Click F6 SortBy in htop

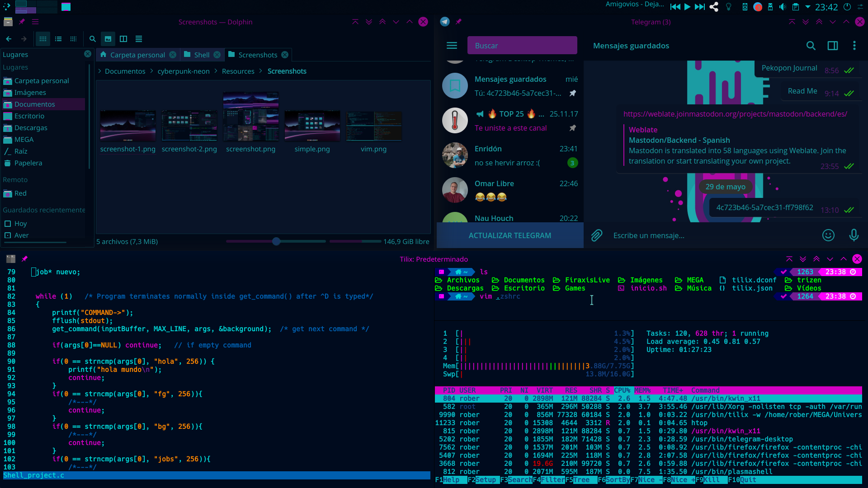pos(614,480)
